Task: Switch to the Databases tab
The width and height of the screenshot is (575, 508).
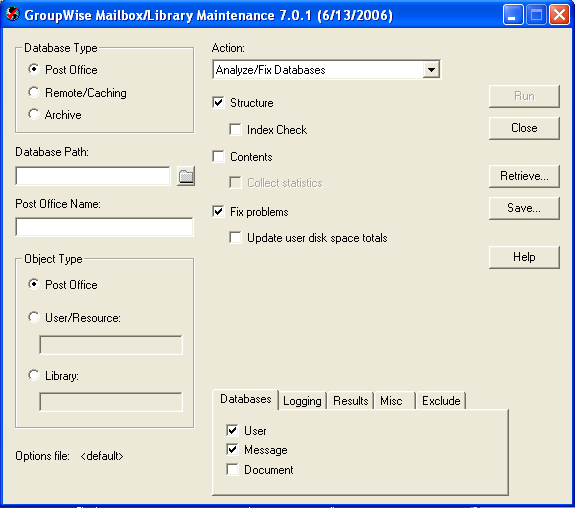Action: (x=245, y=399)
